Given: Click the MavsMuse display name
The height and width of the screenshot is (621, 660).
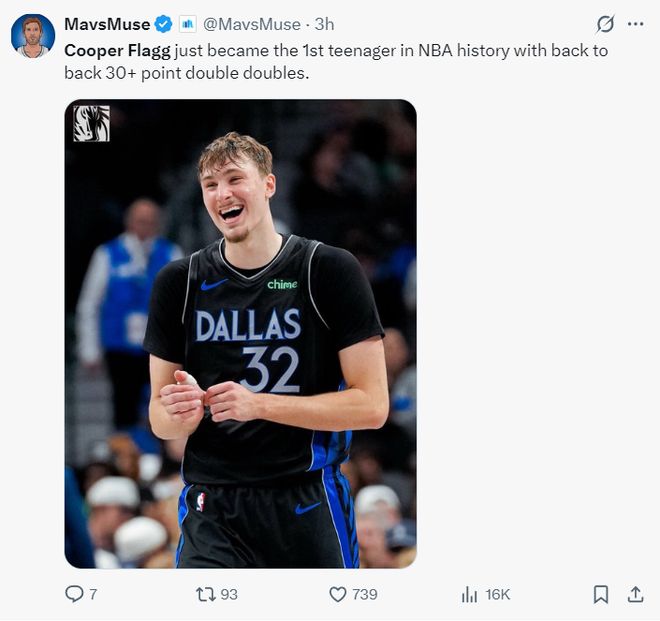Looking at the screenshot, I should pos(107,24).
